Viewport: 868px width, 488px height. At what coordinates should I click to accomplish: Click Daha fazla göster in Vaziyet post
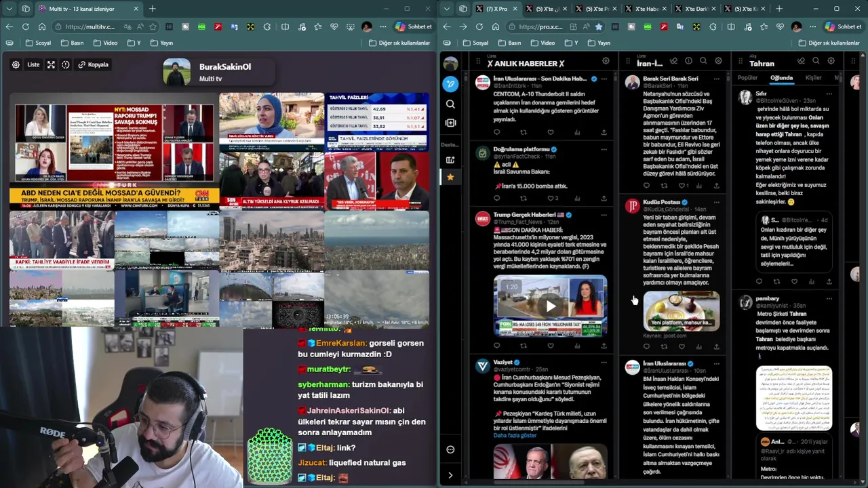coord(515,435)
